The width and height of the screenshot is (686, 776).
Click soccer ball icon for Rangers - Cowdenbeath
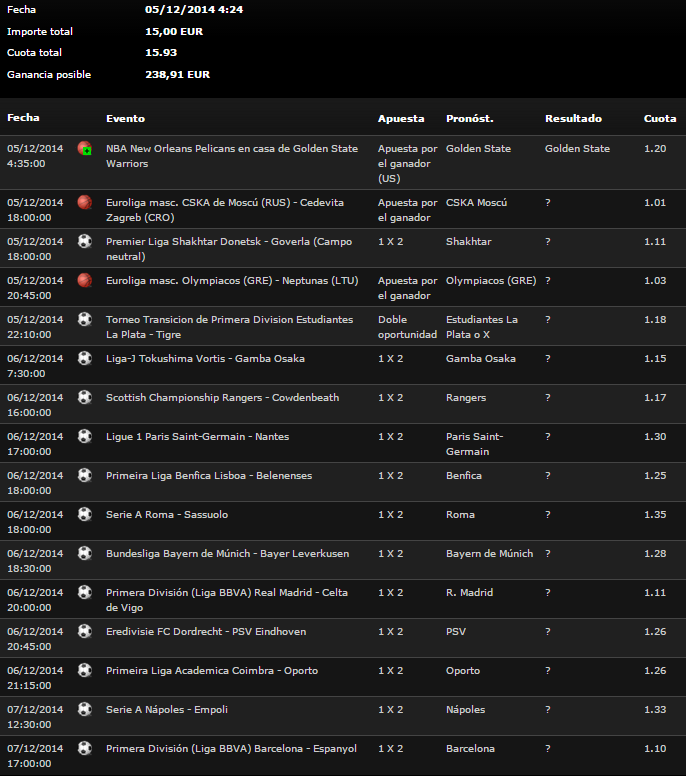pyautogui.click(x=85, y=397)
